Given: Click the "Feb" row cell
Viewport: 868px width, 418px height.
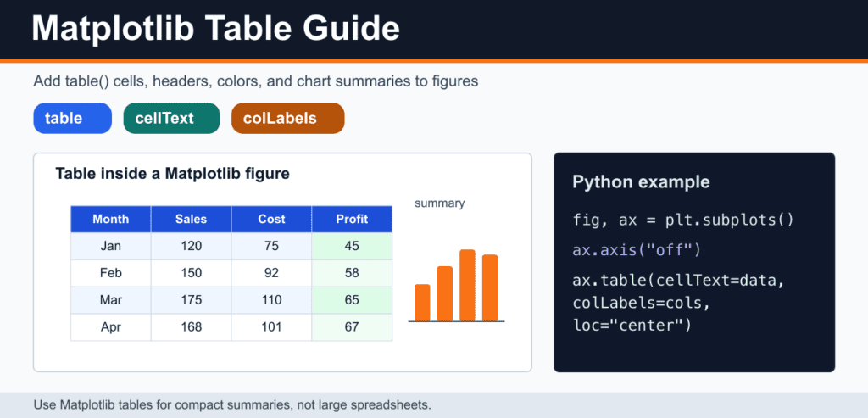Looking at the screenshot, I should tap(111, 273).
